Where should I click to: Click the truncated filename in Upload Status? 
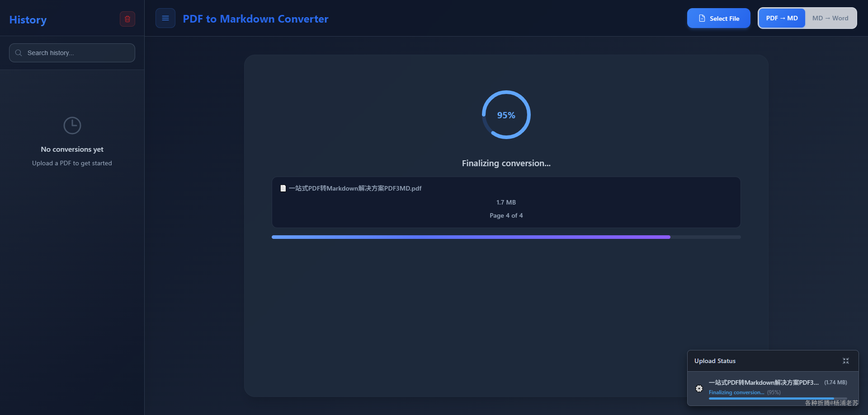tap(764, 382)
